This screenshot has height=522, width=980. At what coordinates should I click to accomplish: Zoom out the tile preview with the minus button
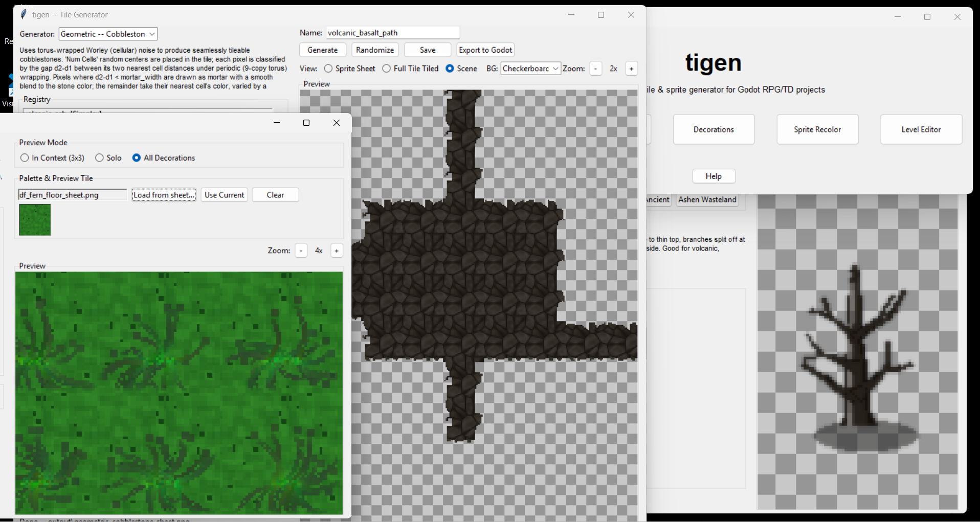[x=596, y=68]
